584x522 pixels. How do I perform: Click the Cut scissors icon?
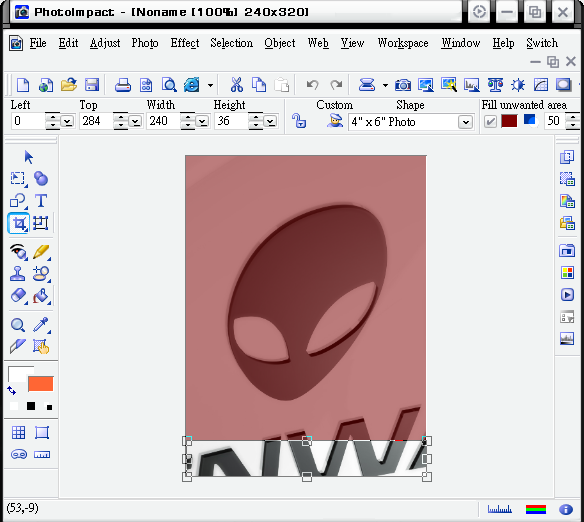pyautogui.click(x=237, y=85)
